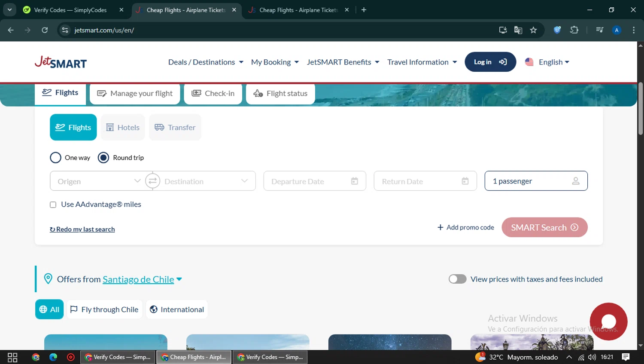Click the profile avatar A icon
Image resolution: width=644 pixels, height=364 pixels.
point(617,30)
